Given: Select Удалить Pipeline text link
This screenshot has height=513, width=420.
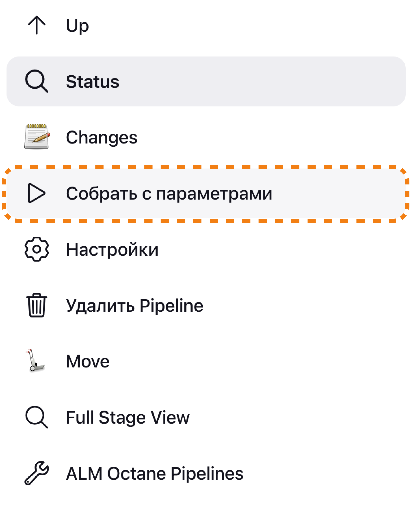Looking at the screenshot, I should point(135,306).
